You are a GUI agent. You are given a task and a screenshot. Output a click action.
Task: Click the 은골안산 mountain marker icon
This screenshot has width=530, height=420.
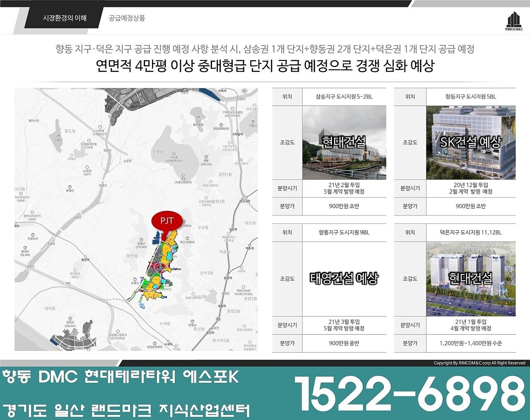(x=32, y=234)
